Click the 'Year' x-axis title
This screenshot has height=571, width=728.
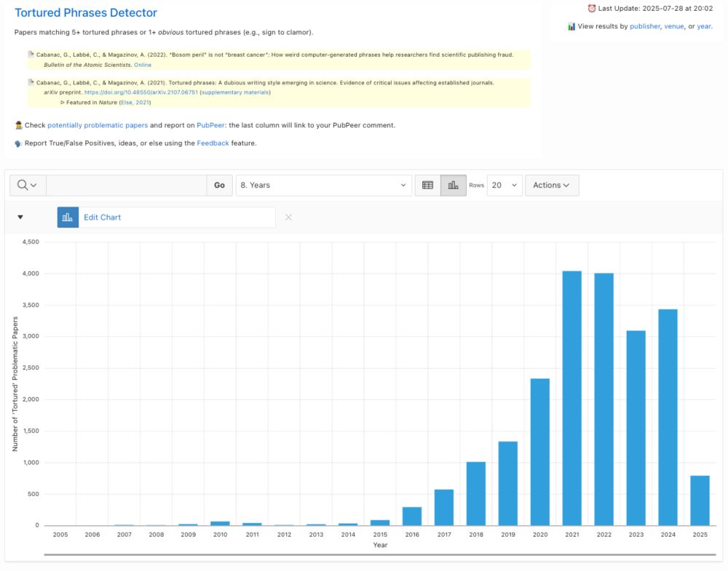pos(380,545)
